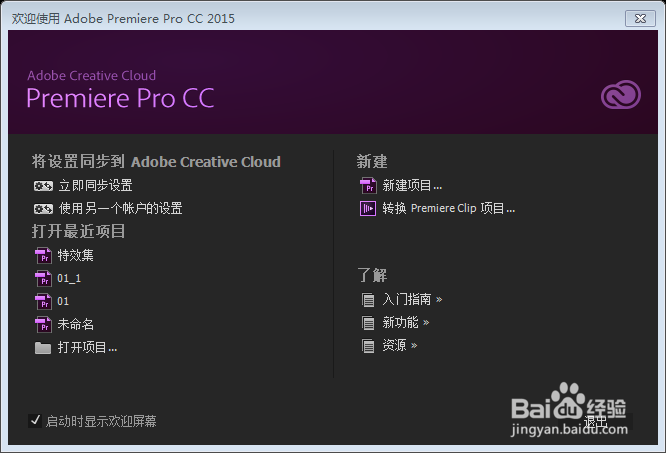Open recent project 01_1

[x=69, y=279]
